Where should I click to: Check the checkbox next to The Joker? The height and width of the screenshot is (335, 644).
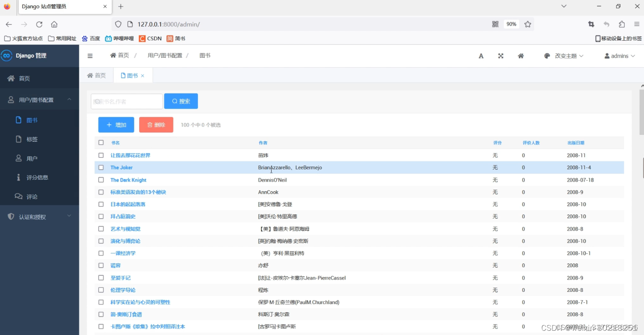click(x=101, y=167)
